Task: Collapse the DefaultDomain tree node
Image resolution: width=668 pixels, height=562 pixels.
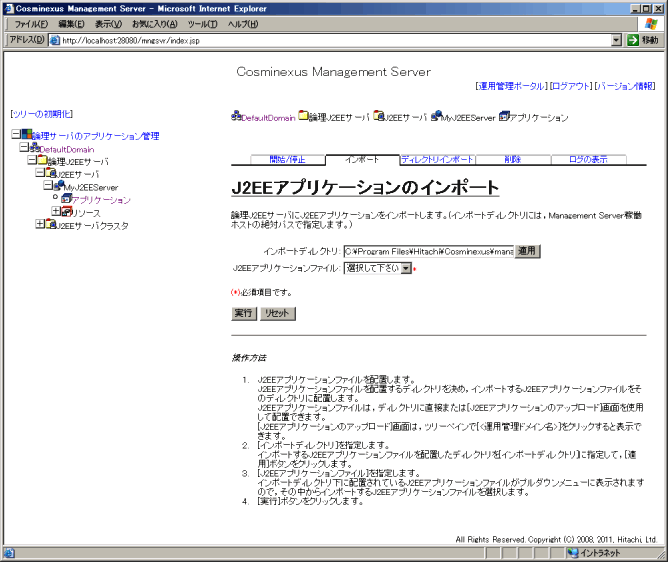Action: pyautogui.click(x=23, y=148)
